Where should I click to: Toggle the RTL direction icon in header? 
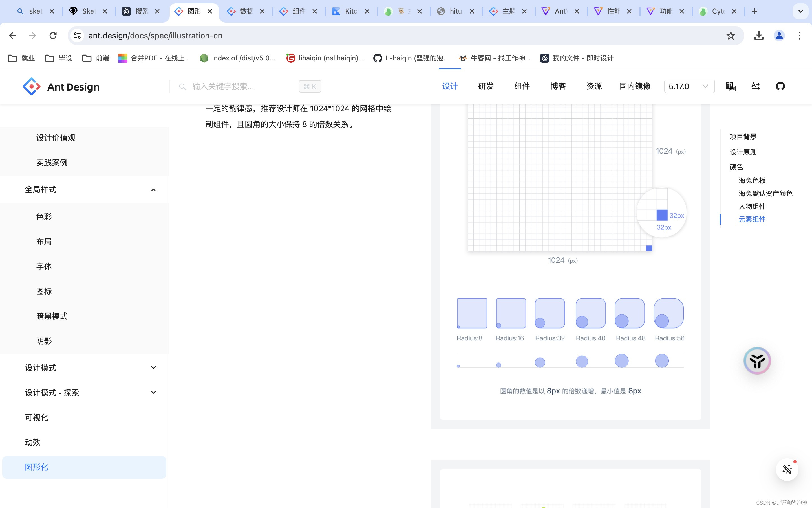755,86
